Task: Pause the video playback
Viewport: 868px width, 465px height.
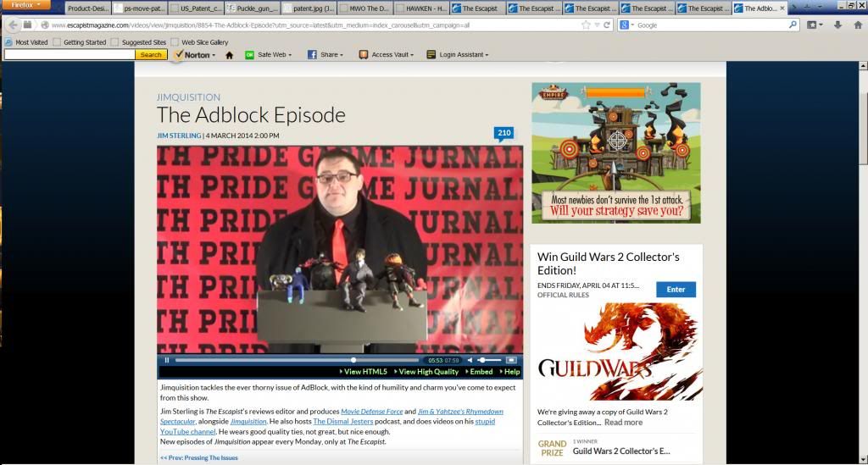Action: (167, 360)
